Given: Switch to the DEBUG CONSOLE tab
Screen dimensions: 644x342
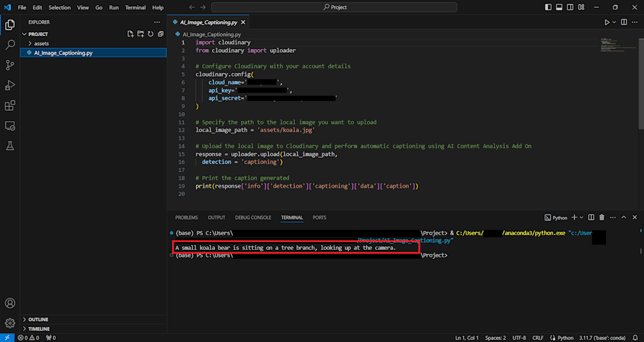Looking at the screenshot, I should (253, 218).
